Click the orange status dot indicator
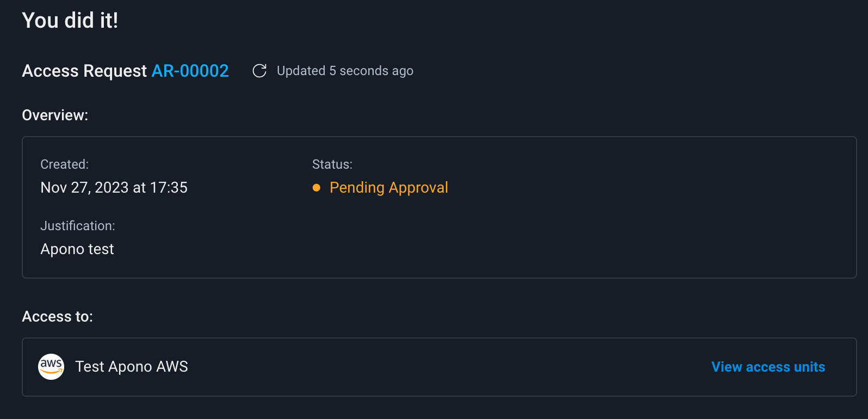Screen dimensions: 868x419 point(317,188)
